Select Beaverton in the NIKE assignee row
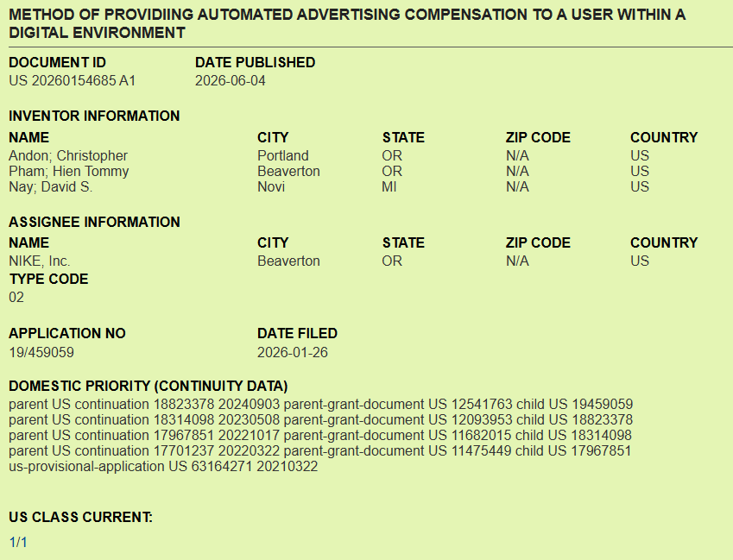733x560 pixels. click(x=288, y=261)
